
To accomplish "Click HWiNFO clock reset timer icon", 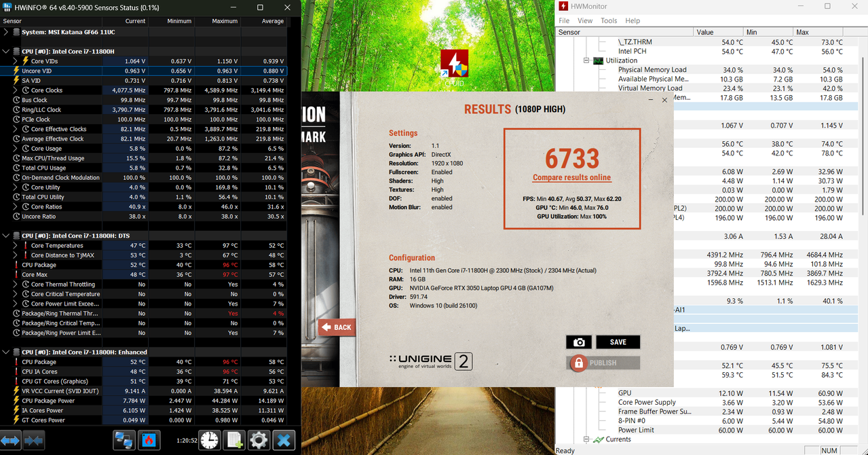I will point(209,440).
